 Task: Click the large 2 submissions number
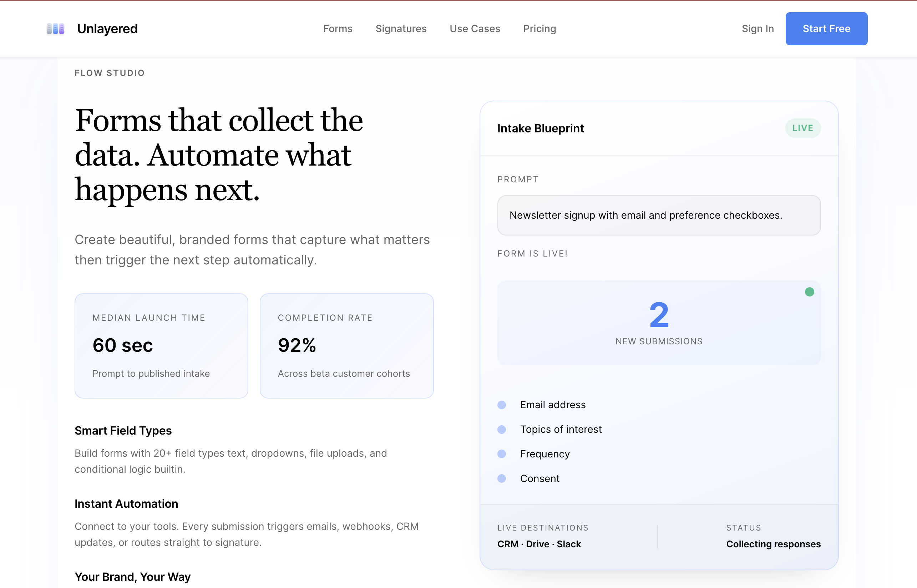click(x=659, y=315)
